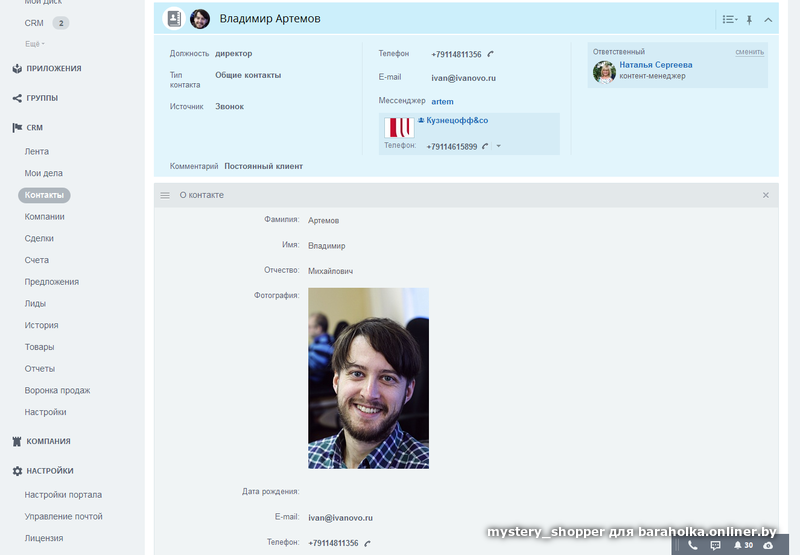
Task: Call company phone +79114615899 handset icon
Action: tap(485, 146)
